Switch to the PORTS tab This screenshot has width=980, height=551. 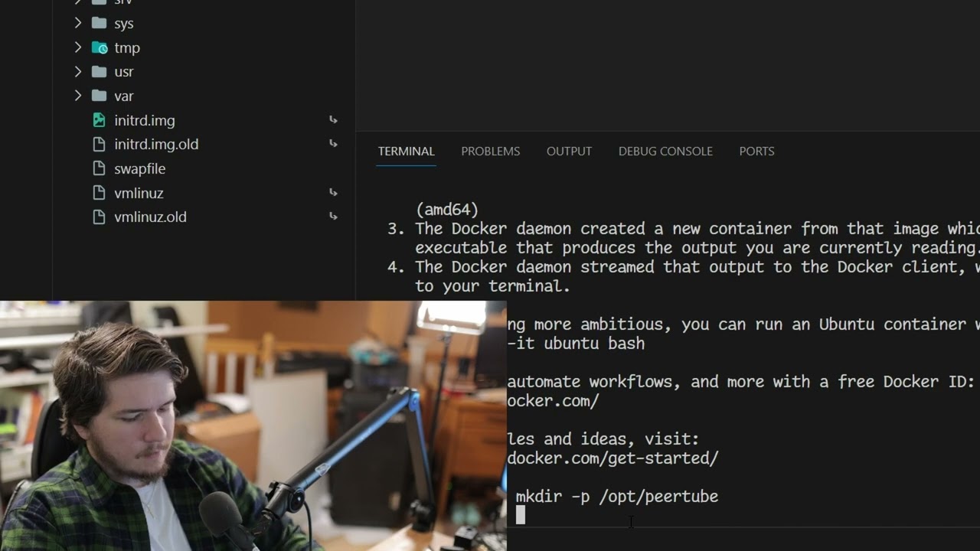pos(756,152)
